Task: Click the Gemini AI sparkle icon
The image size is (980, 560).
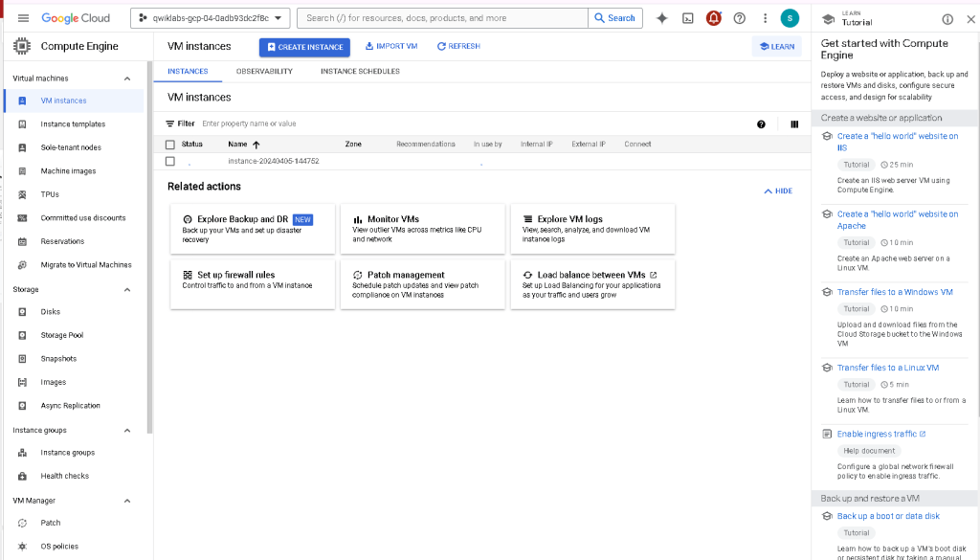Action: pos(662,18)
